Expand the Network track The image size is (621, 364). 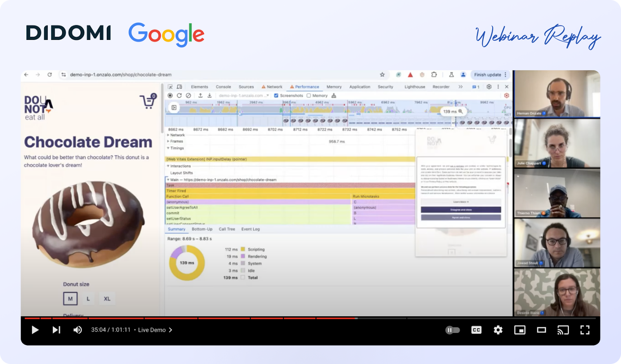(x=168, y=135)
